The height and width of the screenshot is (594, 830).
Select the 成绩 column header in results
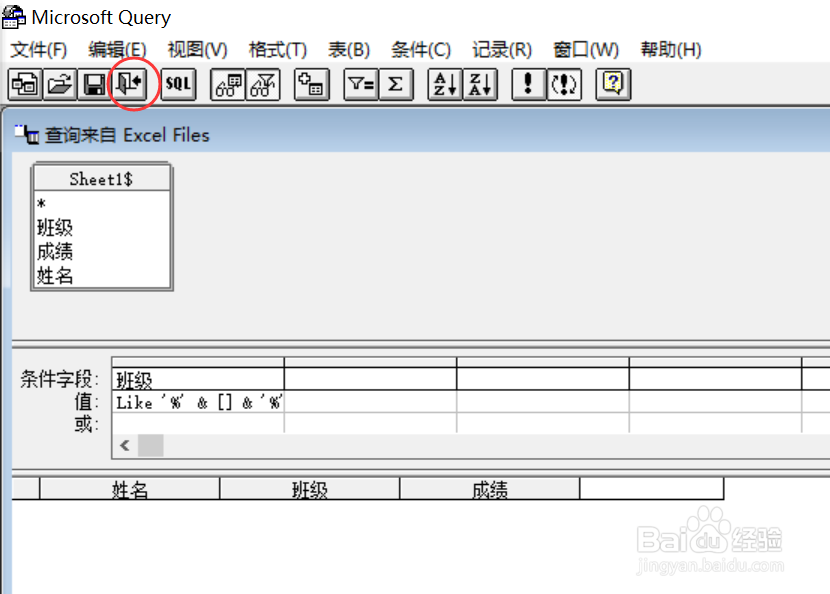490,489
